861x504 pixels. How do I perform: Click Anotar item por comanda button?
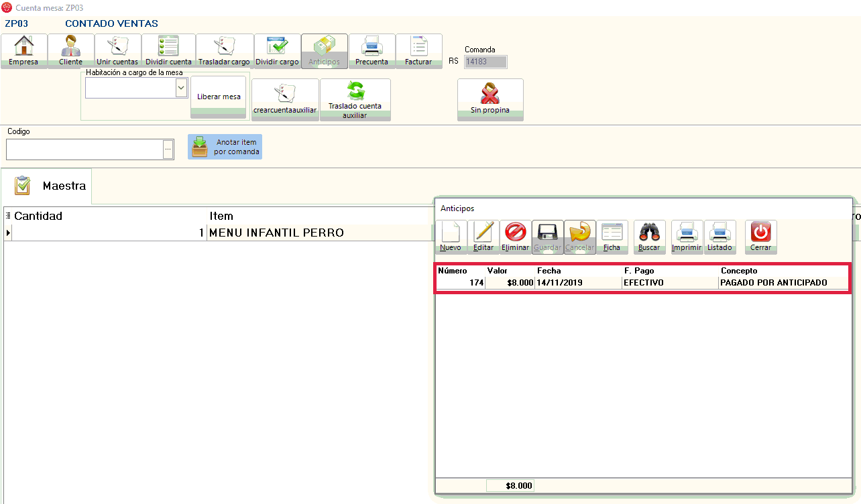click(225, 147)
